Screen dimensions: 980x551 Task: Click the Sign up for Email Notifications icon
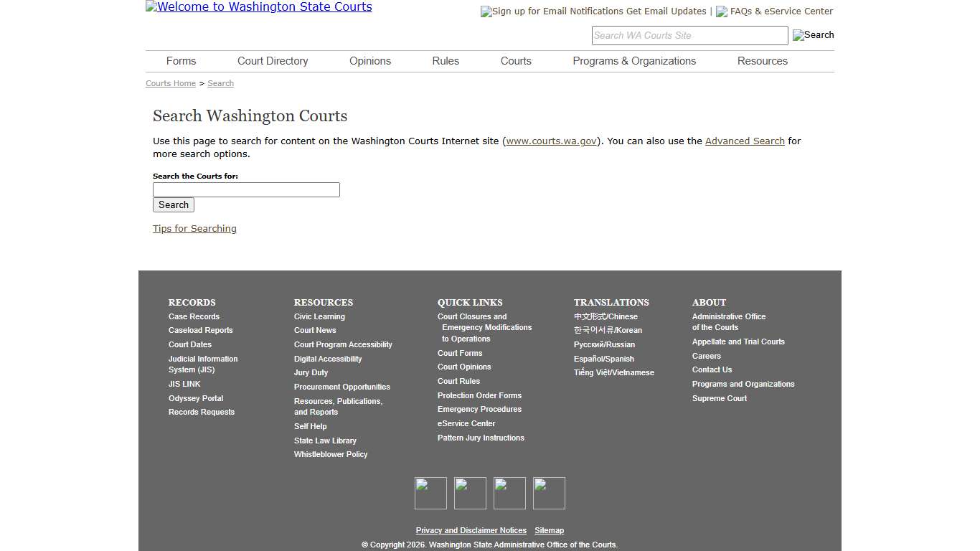coord(484,11)
